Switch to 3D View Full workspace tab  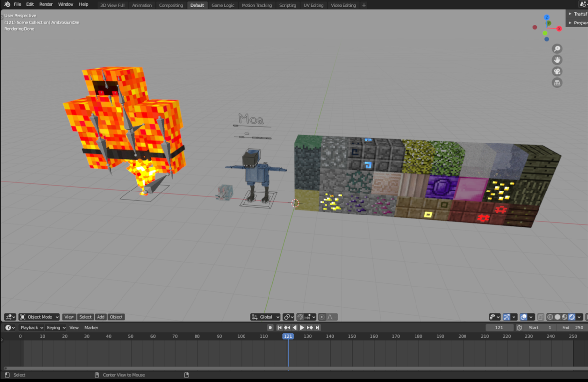click(x=112, y=5)
